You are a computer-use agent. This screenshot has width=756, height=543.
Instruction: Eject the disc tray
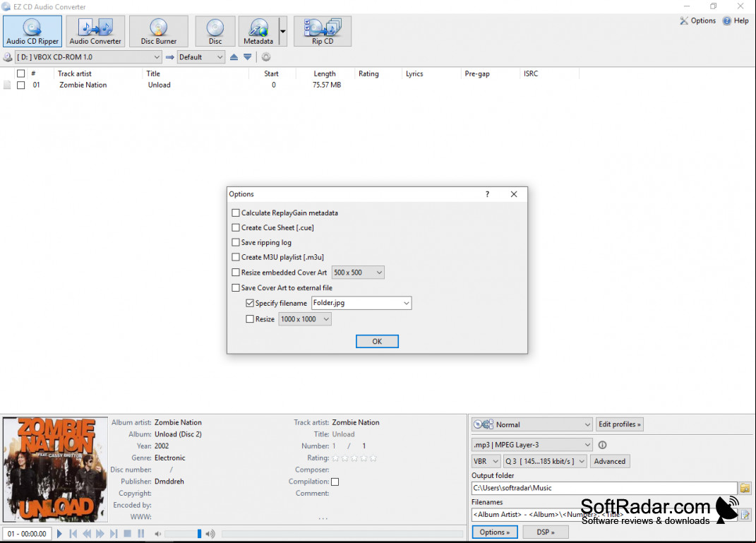[x=234, y=57]
